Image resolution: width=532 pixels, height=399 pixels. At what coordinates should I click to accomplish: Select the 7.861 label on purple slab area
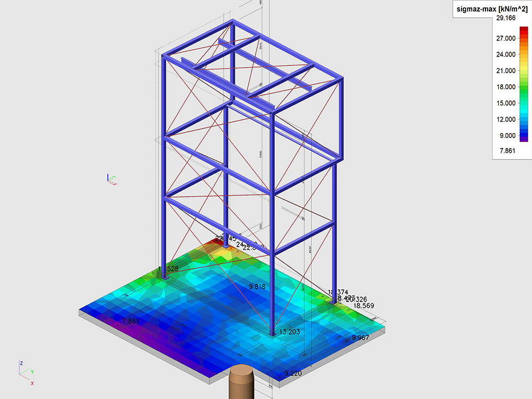click(x=132, y=321)
